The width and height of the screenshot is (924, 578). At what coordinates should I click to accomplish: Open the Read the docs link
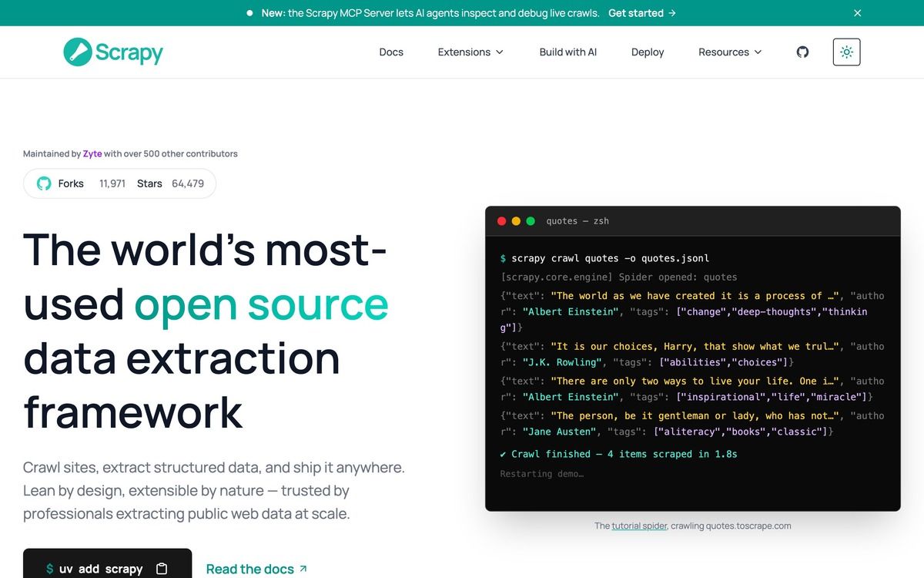point(256,569)
